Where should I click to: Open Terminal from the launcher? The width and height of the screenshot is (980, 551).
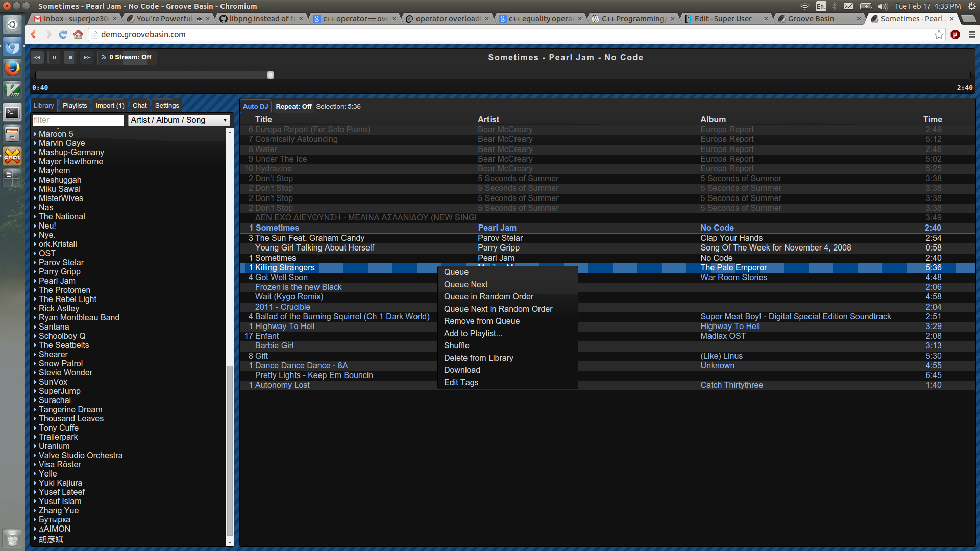pos(12,112)
